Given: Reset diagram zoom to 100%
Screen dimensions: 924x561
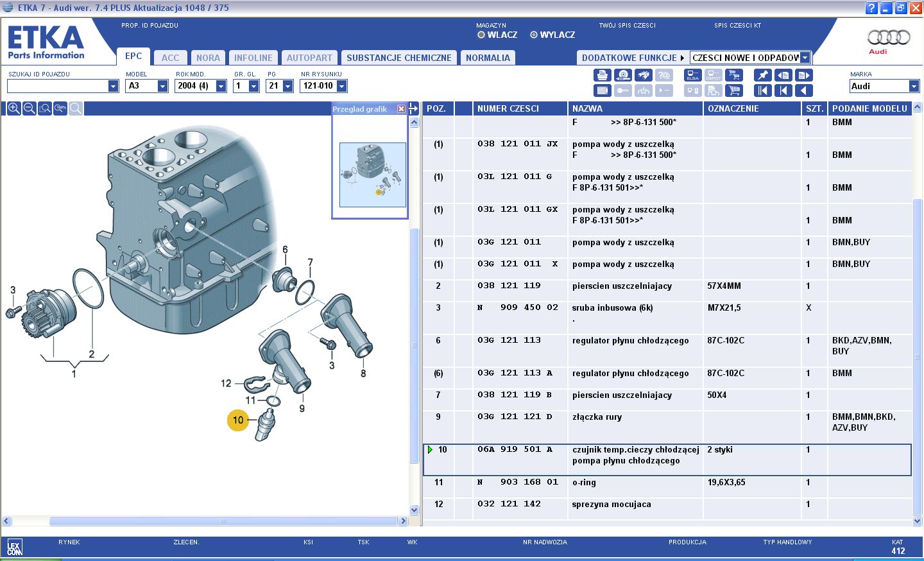Looking at the screenshot, I should [60, 108].
